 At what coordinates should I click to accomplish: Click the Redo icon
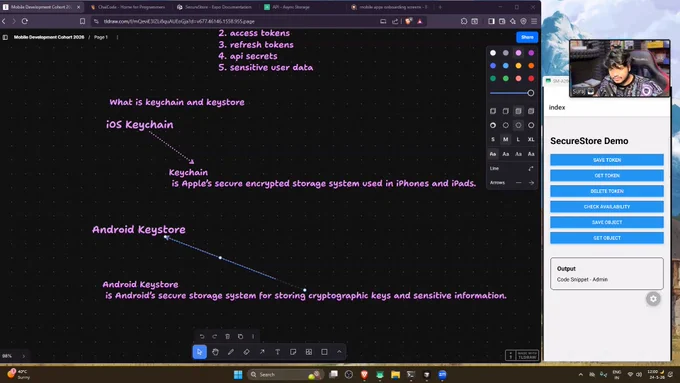[x=215, y=336]
